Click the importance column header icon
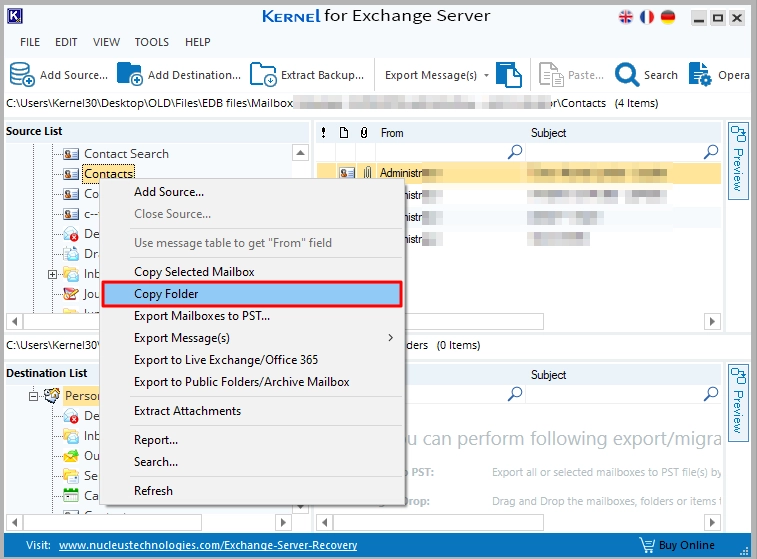Image resolution: width=757 pixels, height=559 pixels. pyautogui.click(x=323, y=133)
